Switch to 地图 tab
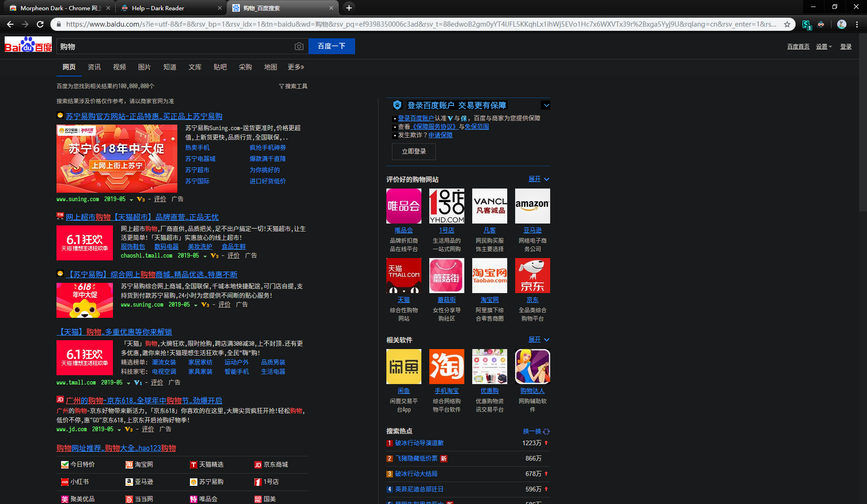 click(271, 67)
